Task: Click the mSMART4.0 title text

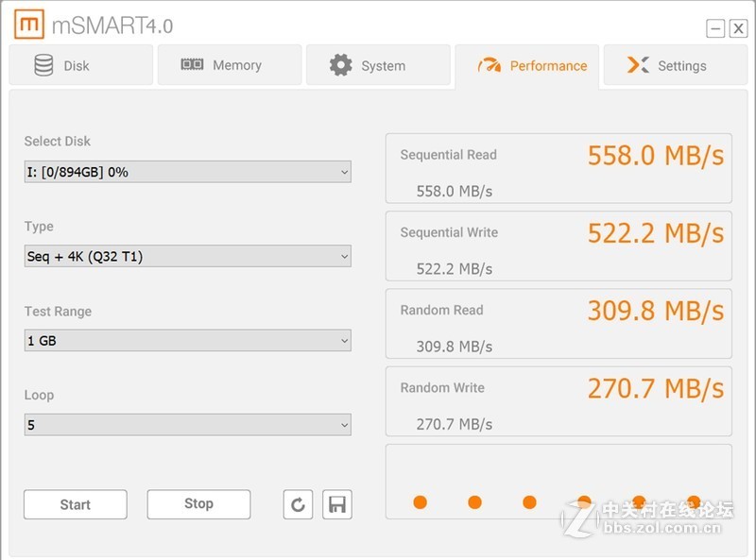Action: [x=112, y=25]
